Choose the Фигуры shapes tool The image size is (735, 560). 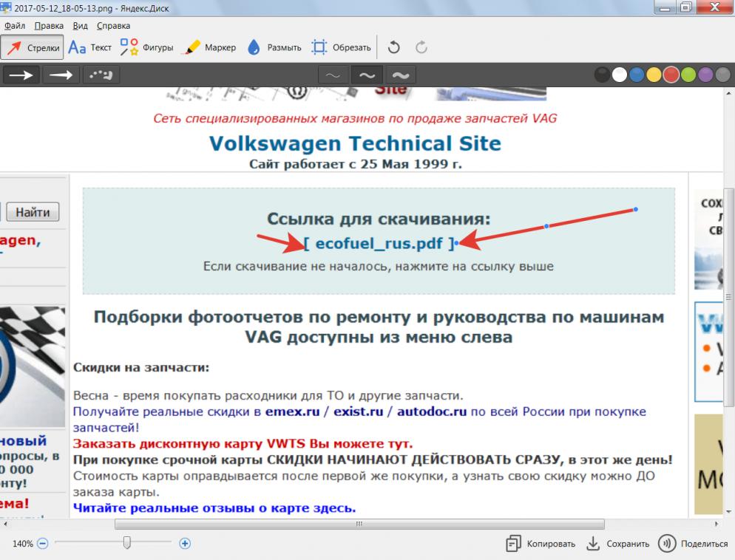146,47
